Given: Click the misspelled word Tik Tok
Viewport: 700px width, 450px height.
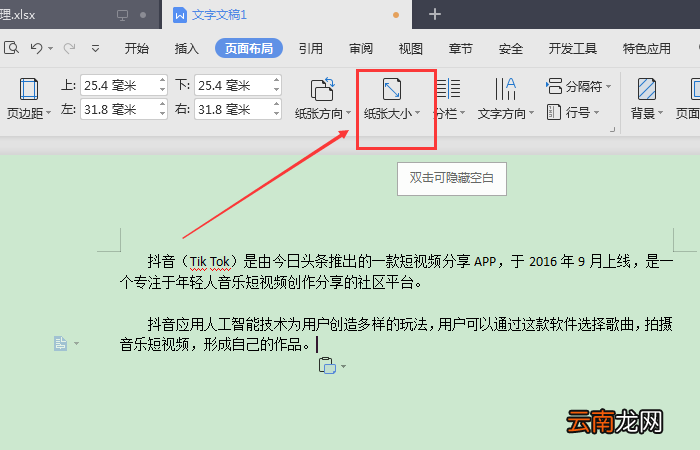Looking at the screenshot, I should [210, 262].
